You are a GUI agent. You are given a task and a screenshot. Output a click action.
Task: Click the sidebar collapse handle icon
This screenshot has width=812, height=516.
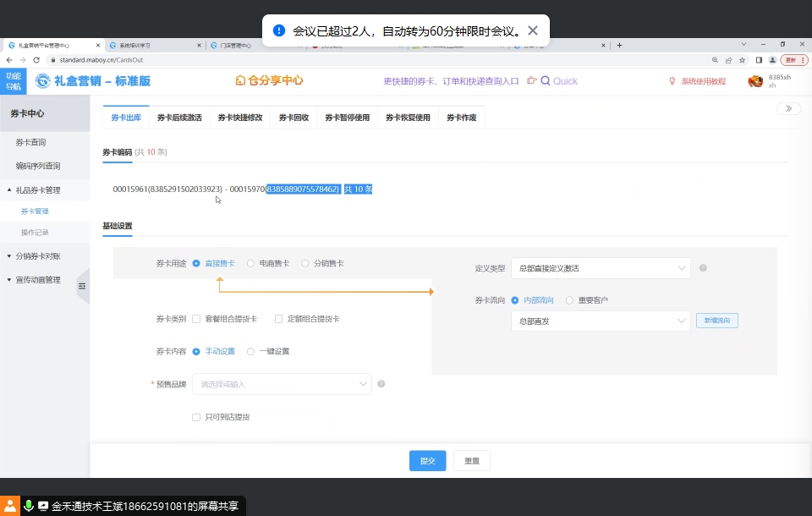[x=82, y=287]
